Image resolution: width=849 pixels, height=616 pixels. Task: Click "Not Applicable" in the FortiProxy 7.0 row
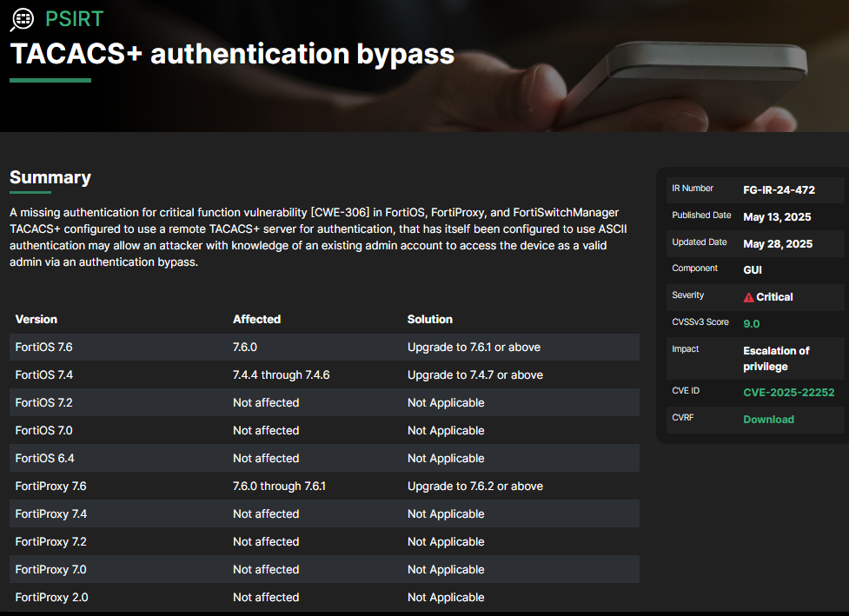point(446,569)
